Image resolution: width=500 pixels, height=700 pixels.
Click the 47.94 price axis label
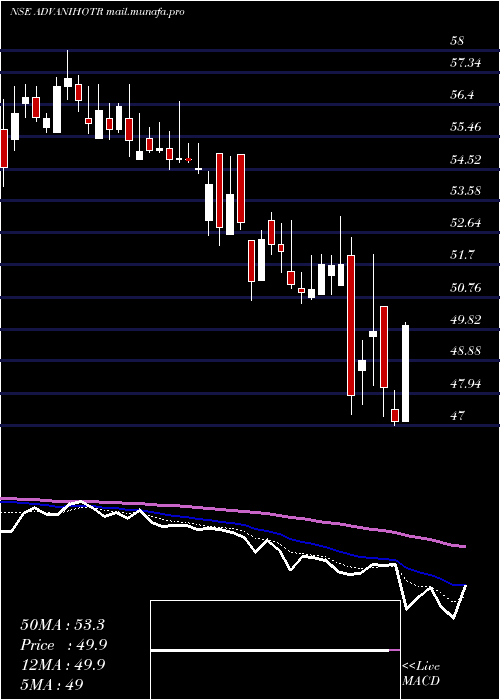point(466,383)
